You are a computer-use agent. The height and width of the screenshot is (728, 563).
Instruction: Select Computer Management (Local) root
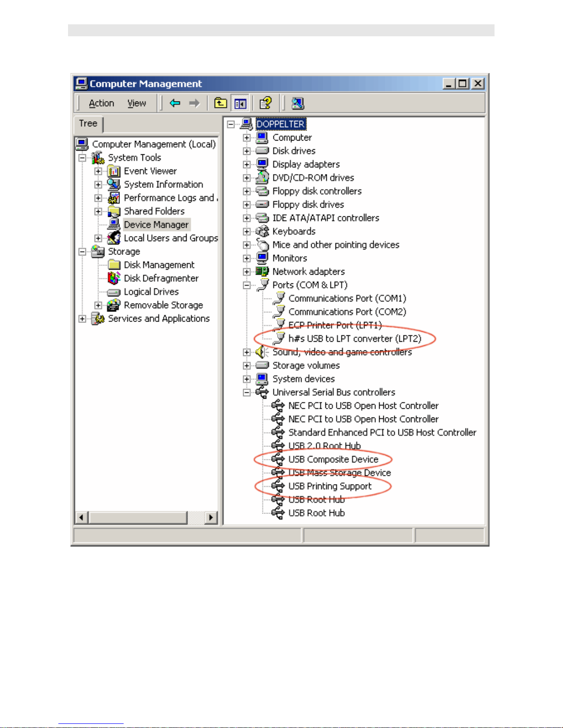point(154,144)
